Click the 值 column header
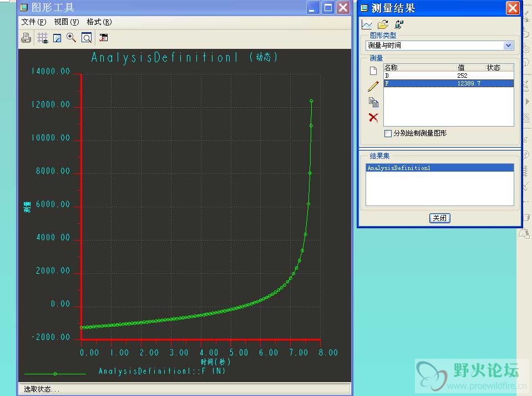This screenshot has height=396, width=532. [462, 68]
